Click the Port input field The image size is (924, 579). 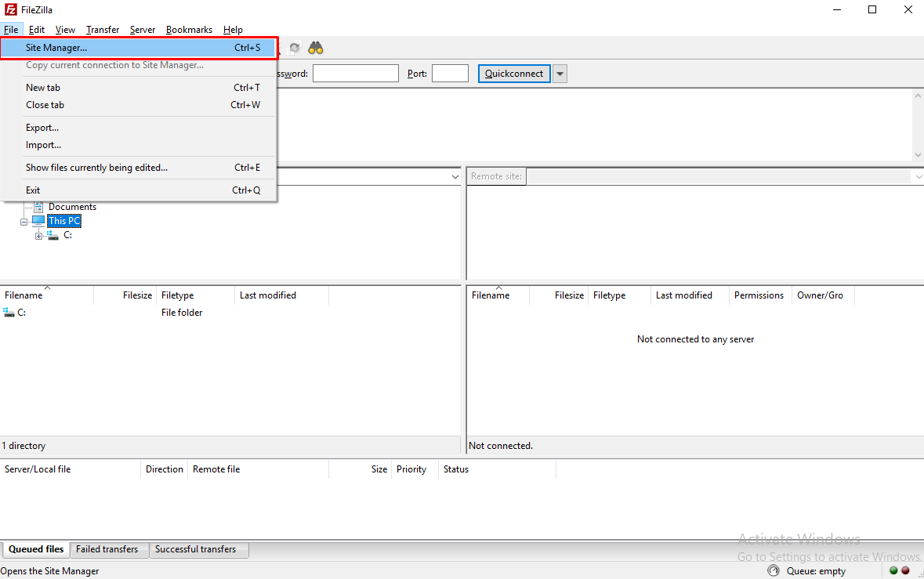click(x=450, y=74)
